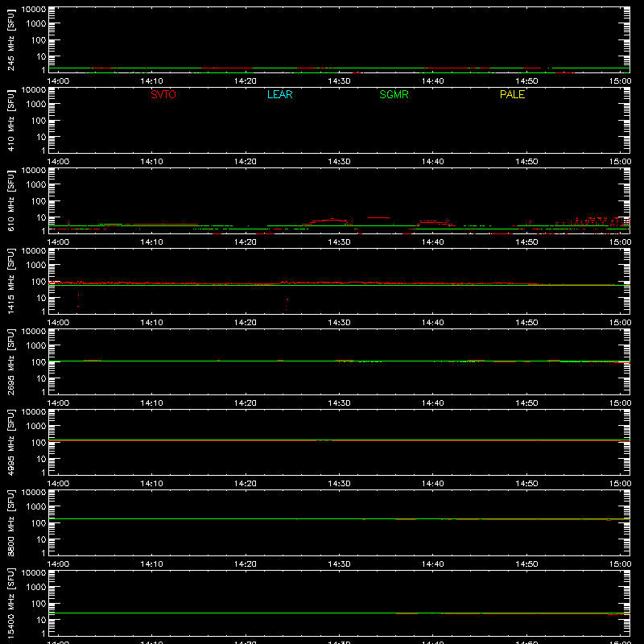Click 14:30 tick label below 610 MHz plot
Viewport: 644px width, 644px height.
pos(339,242)
